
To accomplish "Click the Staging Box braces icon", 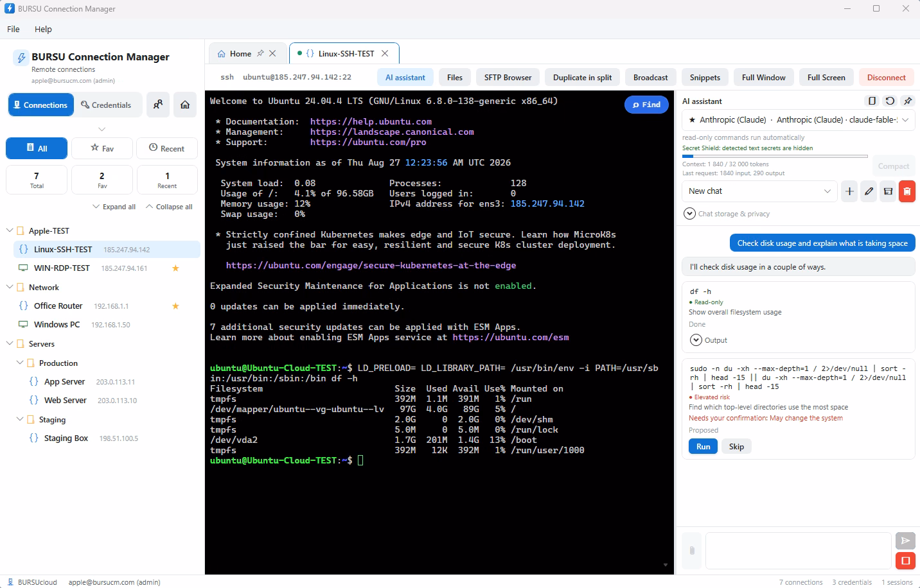I will pos(34,438).
